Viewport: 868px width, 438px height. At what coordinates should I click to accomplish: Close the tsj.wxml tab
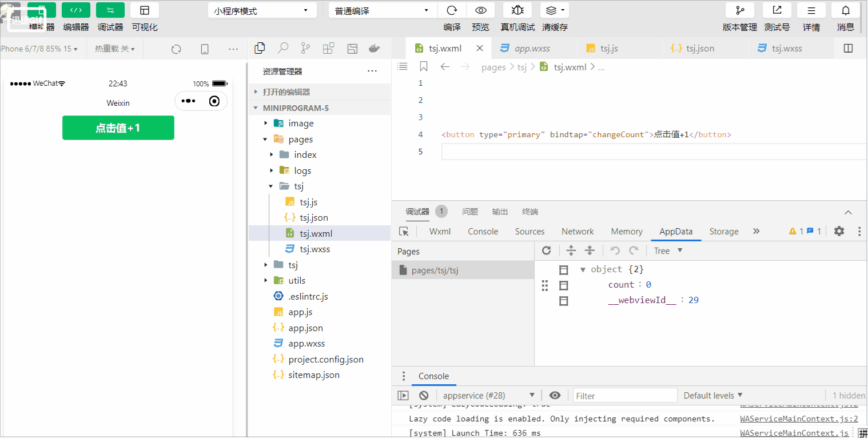(x=480, y=49)
